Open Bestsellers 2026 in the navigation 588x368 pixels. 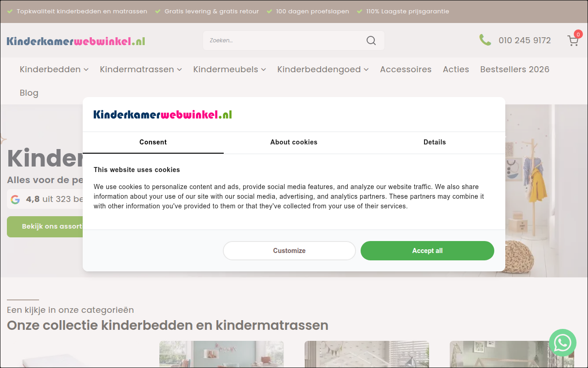click(x=514, y=69)
